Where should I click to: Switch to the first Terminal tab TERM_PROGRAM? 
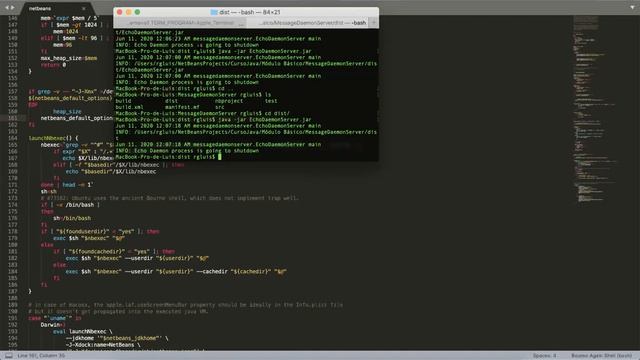[x=181, y=23]
